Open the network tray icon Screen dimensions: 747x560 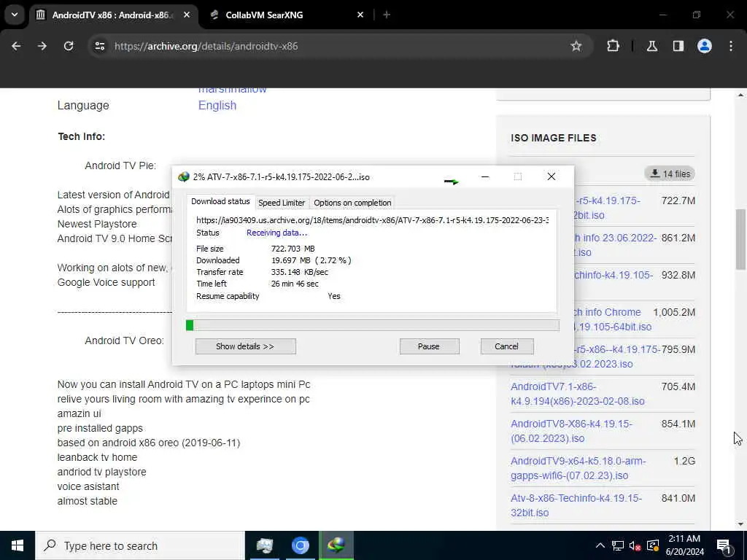point(617,545)
